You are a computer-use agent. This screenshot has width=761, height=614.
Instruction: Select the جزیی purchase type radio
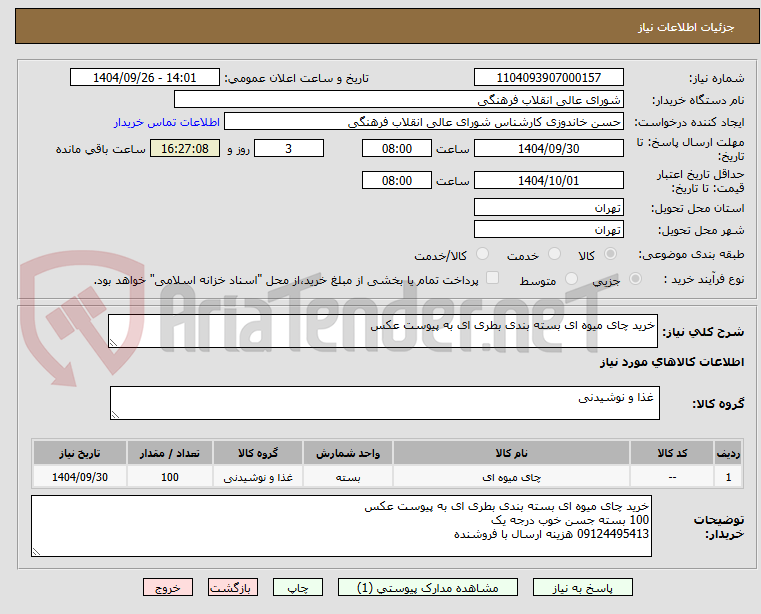(635, 279)
